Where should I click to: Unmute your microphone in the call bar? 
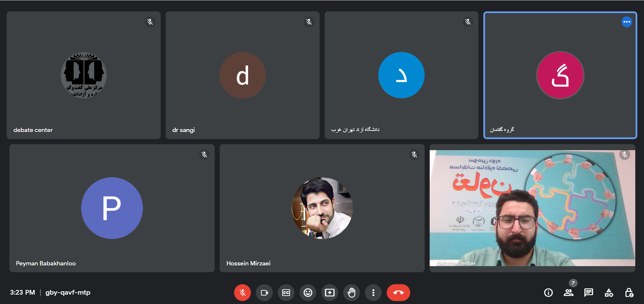pyautogui.click(x=242, y=293)
